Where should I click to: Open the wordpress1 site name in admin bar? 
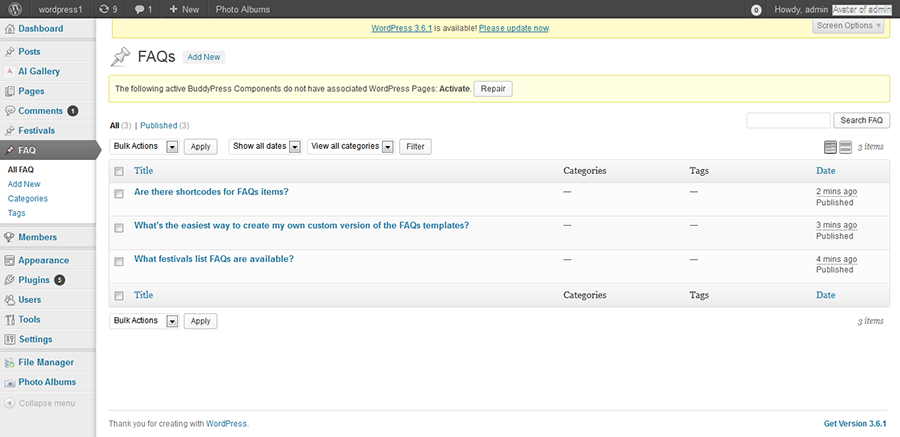click(60, 9)
